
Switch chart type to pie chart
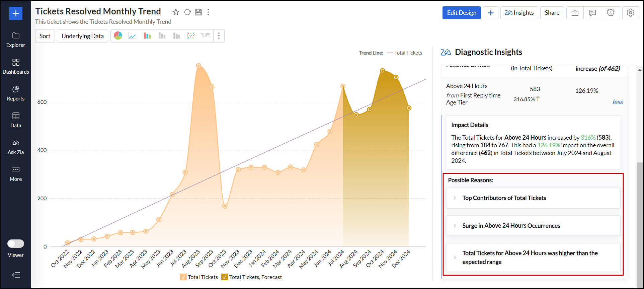(x=118, y=36)
